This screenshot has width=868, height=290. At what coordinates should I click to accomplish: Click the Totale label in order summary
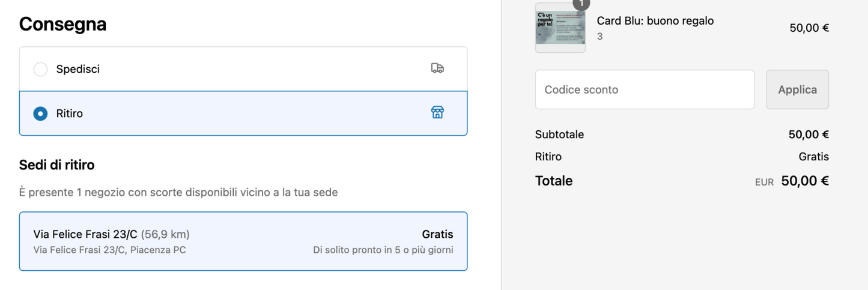[x=554, y=181]
